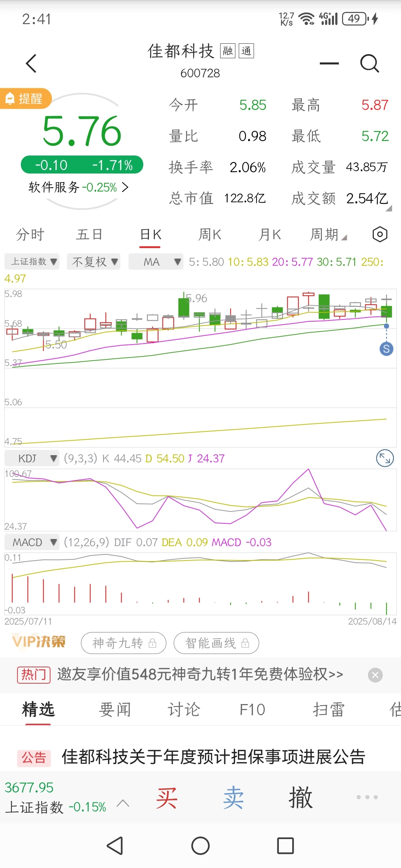Image resolution: width=401 pixels, height=868 pixels.
Task: Switch to 分时 chart tab
Action: click(x=30, y=234)
